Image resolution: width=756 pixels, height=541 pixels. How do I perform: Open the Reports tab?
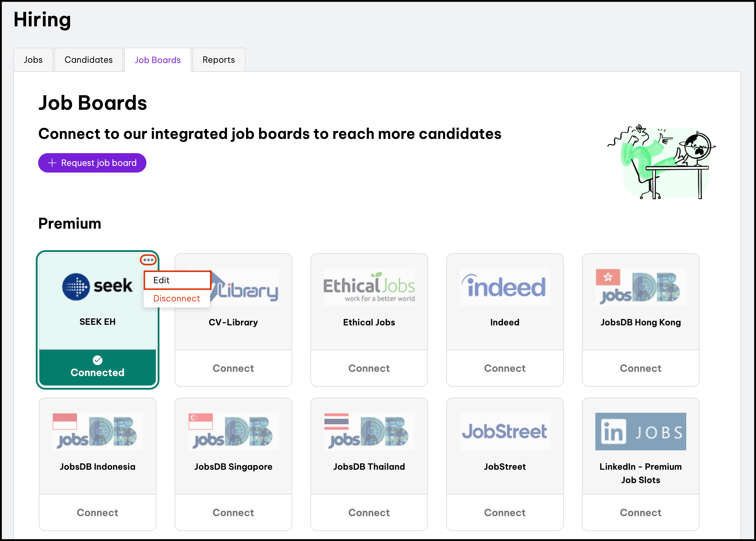[219, 60]
